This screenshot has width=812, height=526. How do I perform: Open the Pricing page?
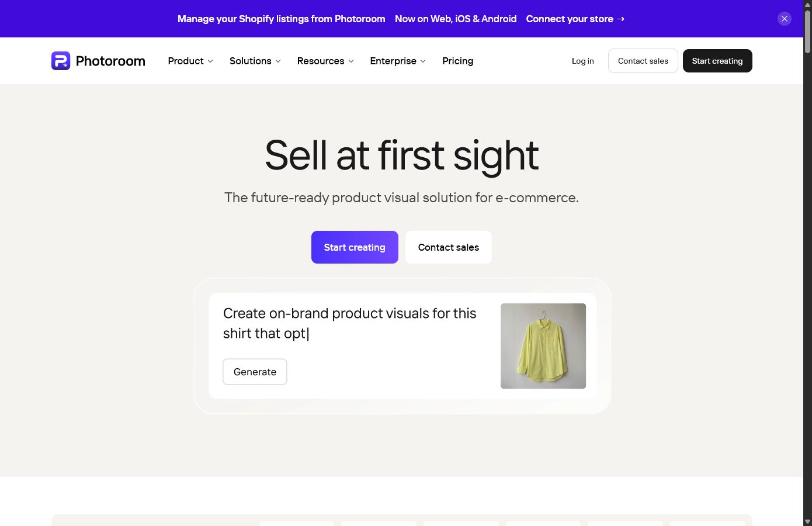coord(457,61)
